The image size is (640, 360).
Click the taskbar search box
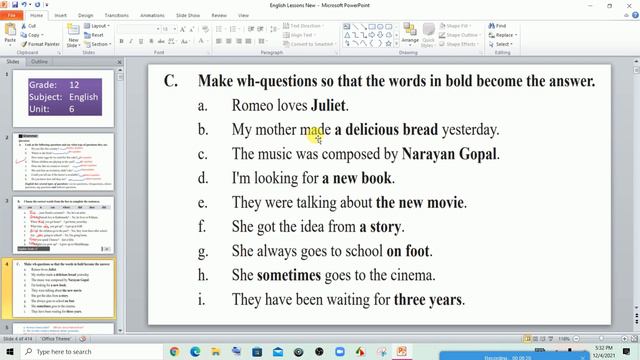92,351
